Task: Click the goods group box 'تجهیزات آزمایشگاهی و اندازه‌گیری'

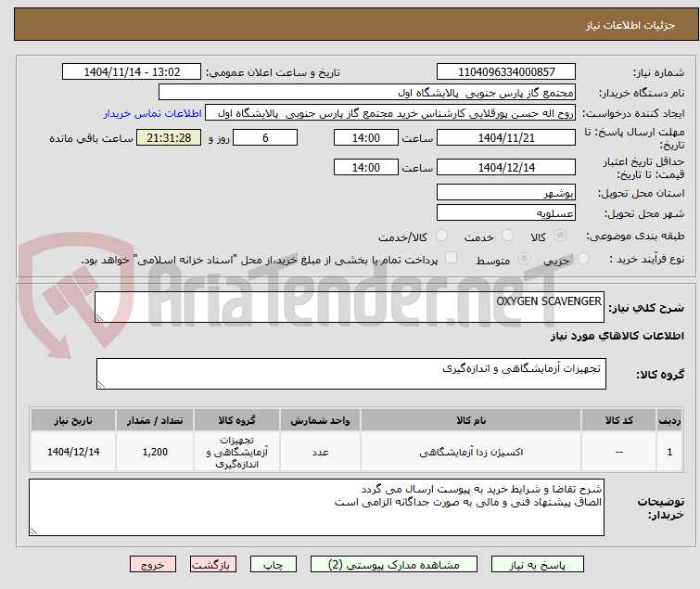Action: (350, 374)
